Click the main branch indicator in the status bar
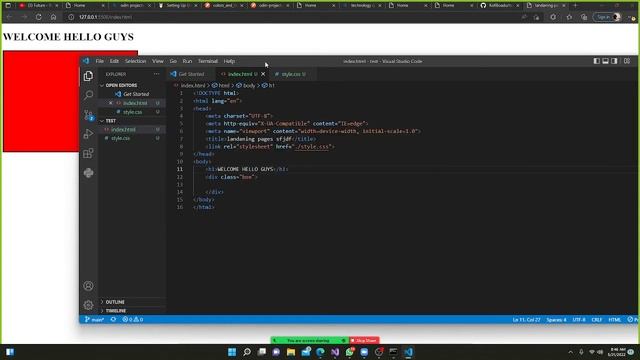This screenshot has height=360, width=640. pos(94,320)
